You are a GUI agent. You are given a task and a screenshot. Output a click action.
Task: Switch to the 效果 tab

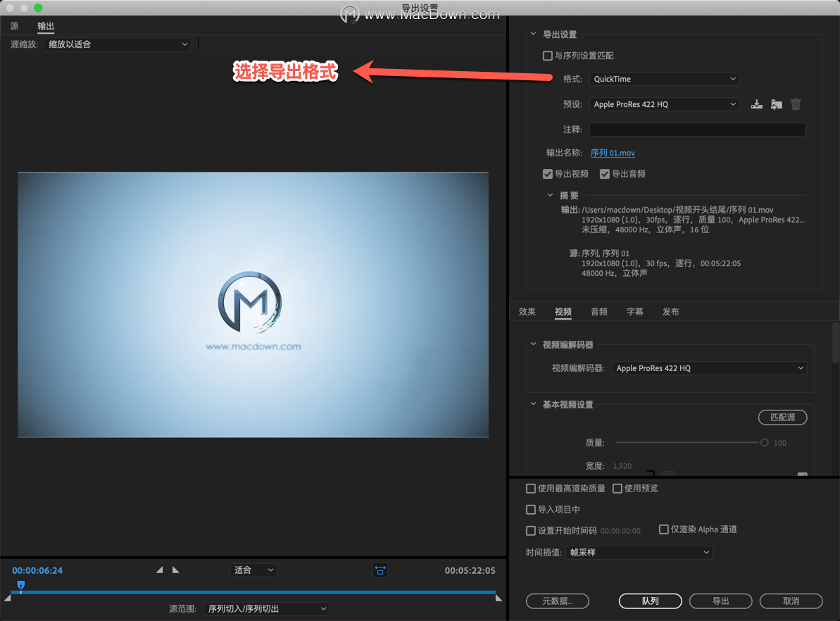click(527, 312)
